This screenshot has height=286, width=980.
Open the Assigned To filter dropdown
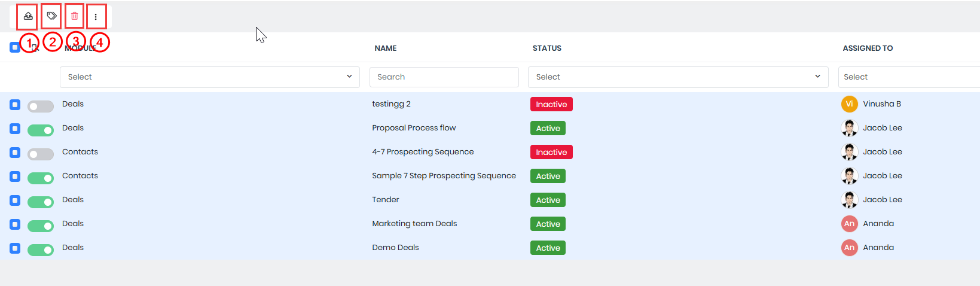tap(909, 77)
